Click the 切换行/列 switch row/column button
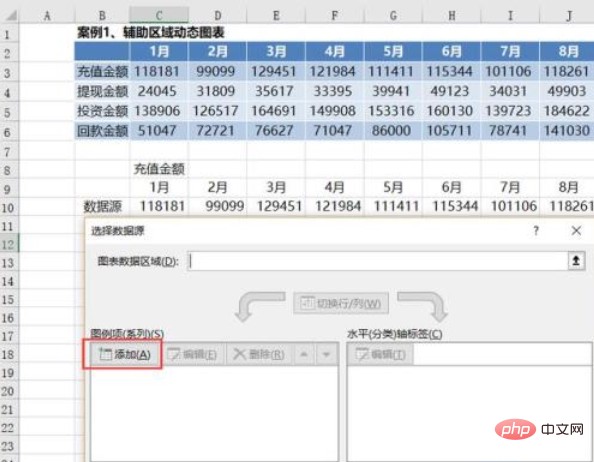This screenshot has height=462, width=594. point(341,303)
